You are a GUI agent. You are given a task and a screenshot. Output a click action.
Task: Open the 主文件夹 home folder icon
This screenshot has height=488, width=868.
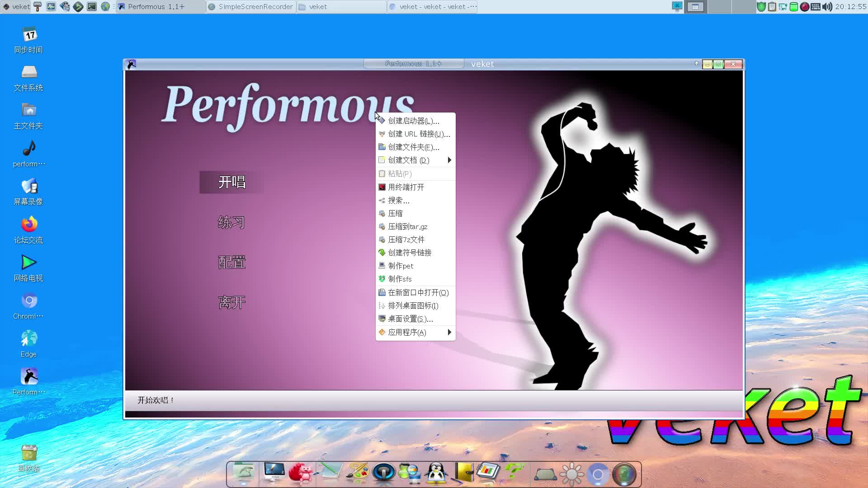[28, 116]
